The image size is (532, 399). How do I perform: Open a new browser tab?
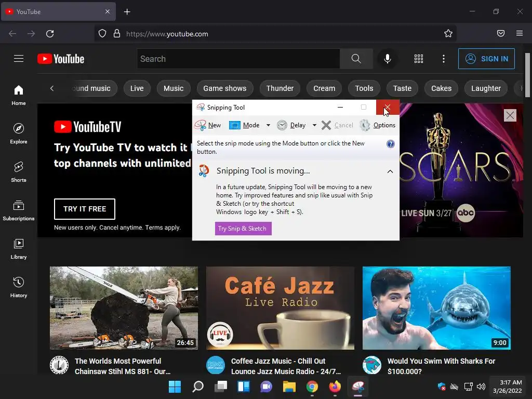click(x=127, y=12)
